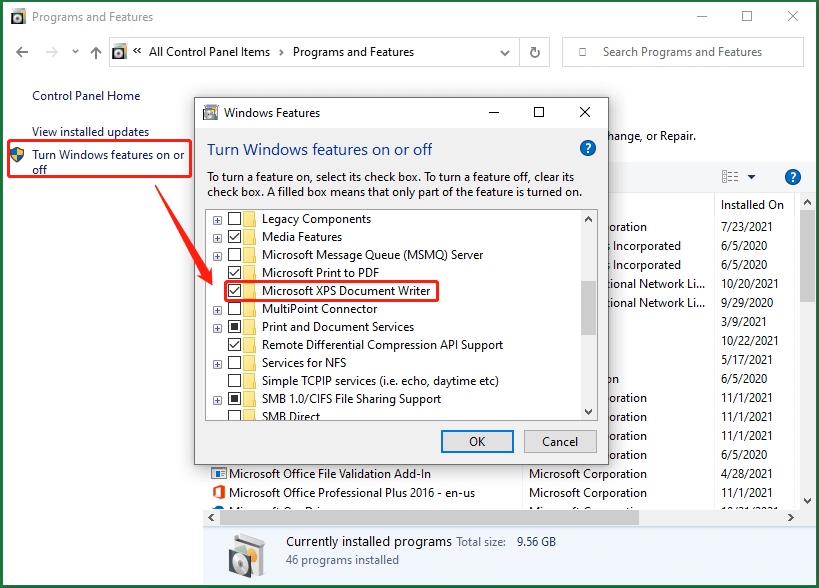Click the features list scroll down arrow
The image size is (819, 588).
[589, 411]
